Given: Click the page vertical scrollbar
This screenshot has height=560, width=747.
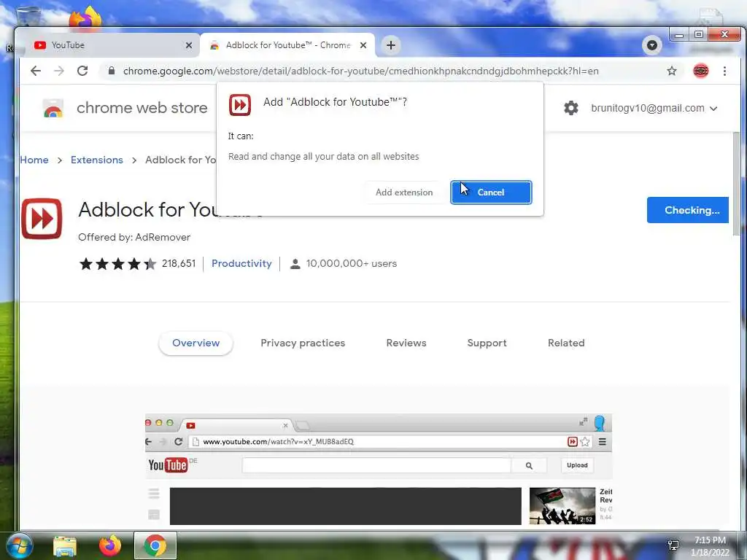Looking at the screenshot, I should [x=736, y=183].
